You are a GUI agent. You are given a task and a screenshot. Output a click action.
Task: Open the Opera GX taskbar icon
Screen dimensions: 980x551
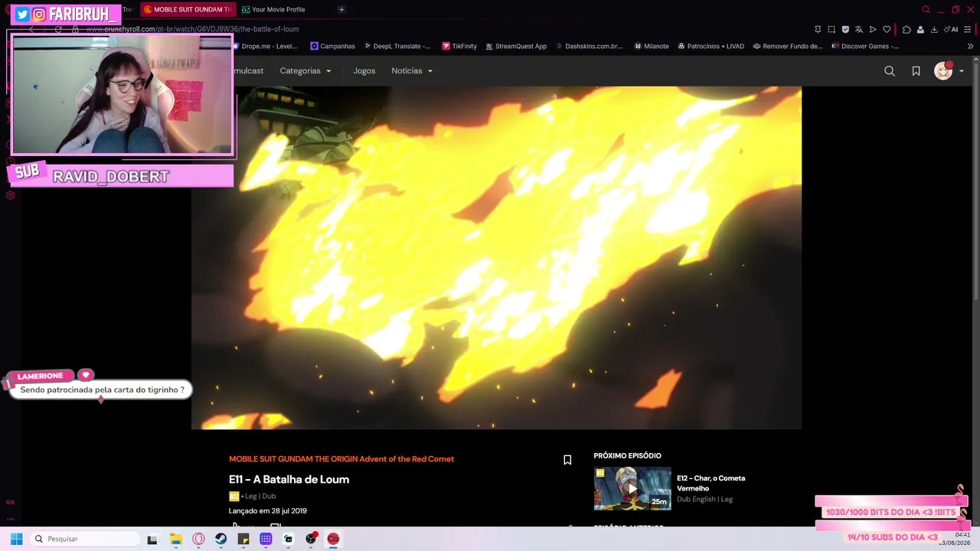[x=333, y=539]
